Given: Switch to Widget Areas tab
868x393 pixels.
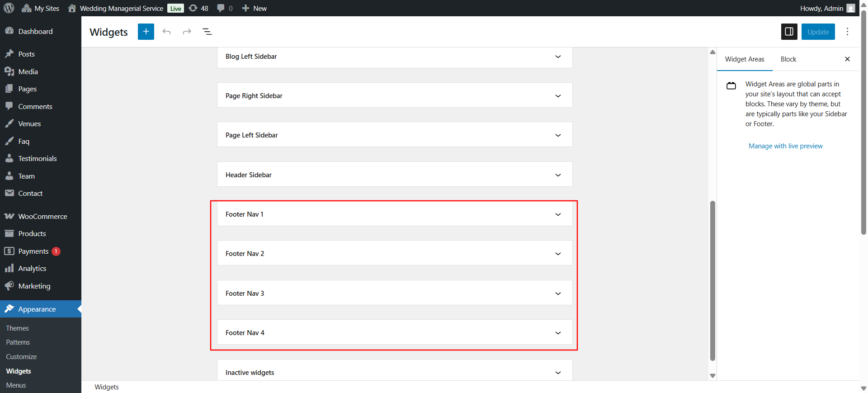Looking at the screenshot, I should click(745, 59).
